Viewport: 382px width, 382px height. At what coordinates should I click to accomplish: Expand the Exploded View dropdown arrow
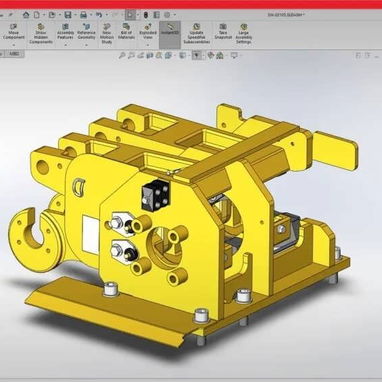click(x=148, y=44)
